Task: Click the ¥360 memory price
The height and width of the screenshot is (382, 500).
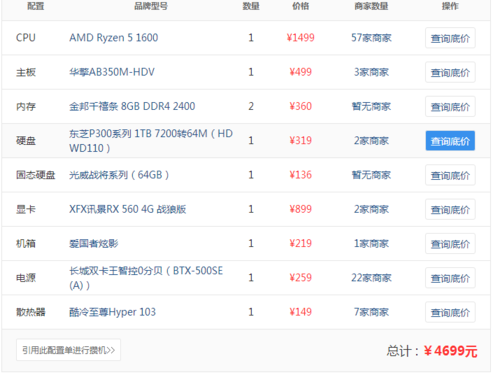Action: (300, 106)
